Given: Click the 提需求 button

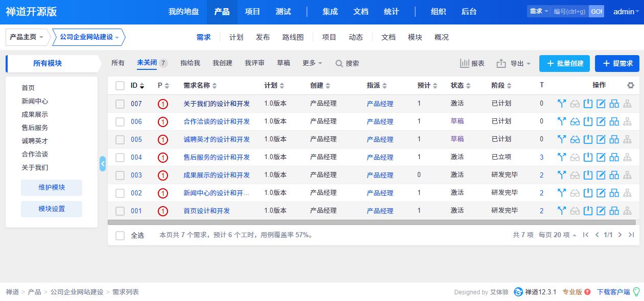Looking at the screenshot, I should (618, 63).
